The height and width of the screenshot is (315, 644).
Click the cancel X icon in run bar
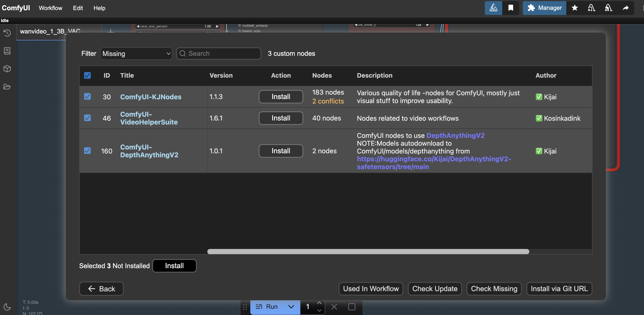pyautogui.click(x=334, y=307)
